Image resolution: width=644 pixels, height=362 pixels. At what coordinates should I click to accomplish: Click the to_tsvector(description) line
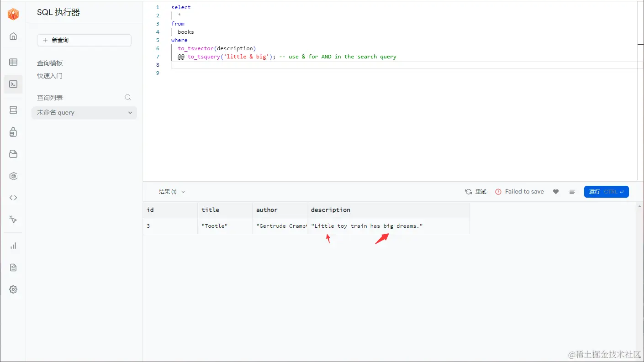tap(217, 48)
